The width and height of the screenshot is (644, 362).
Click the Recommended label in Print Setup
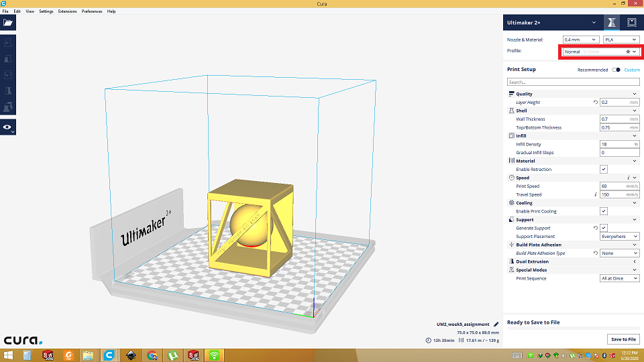pos(592,70)
